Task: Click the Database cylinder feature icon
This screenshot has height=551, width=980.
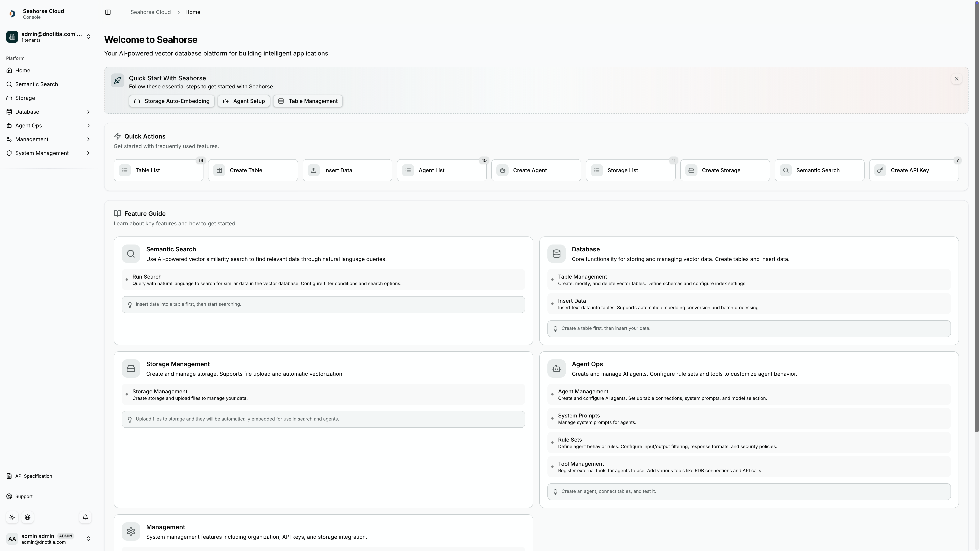Action: [556, 254]
